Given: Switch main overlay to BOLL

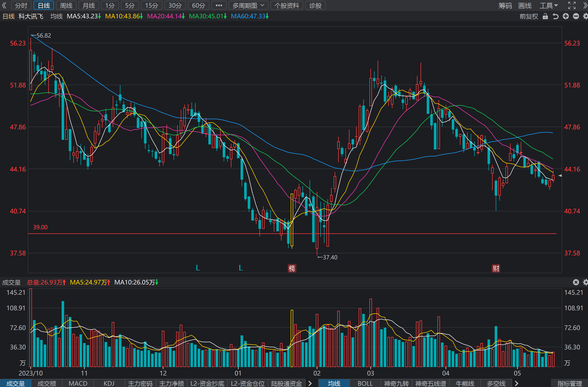Looking at the screenshot, I should point(365,383).
